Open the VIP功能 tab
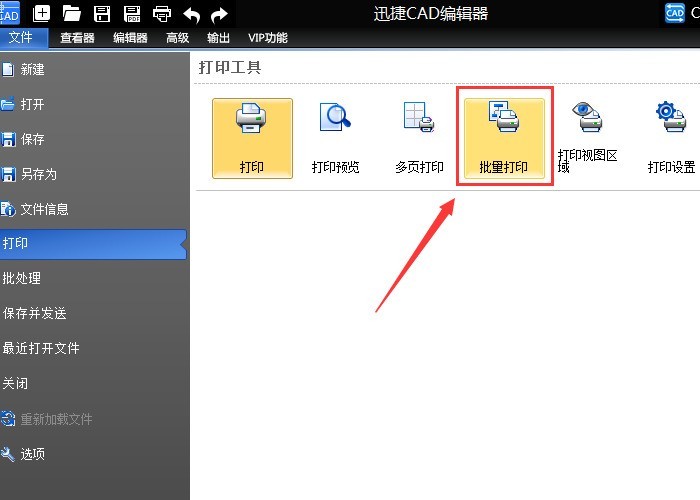The image size is (700, 500). [x=268, y=38]
